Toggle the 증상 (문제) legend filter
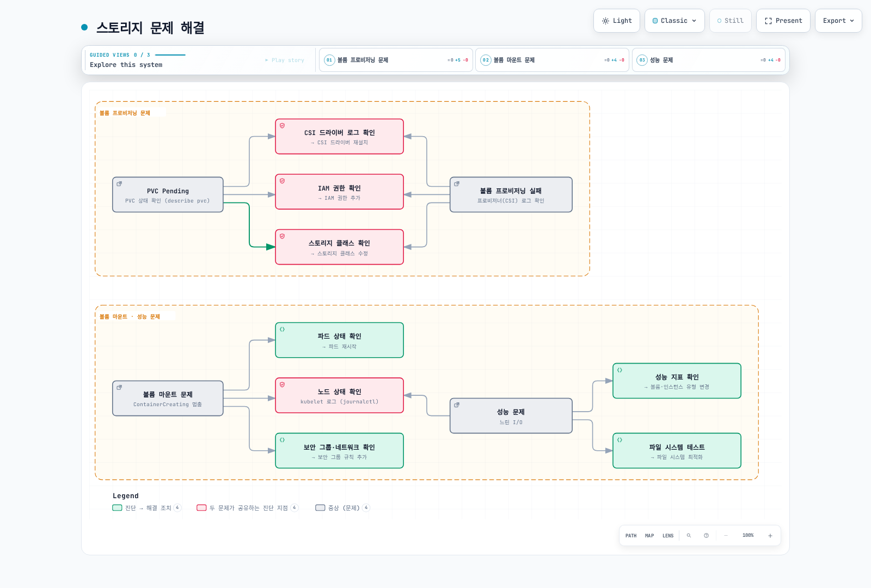Image resolution: width=871 pixels, height=588 pixels. coord(342,508)
